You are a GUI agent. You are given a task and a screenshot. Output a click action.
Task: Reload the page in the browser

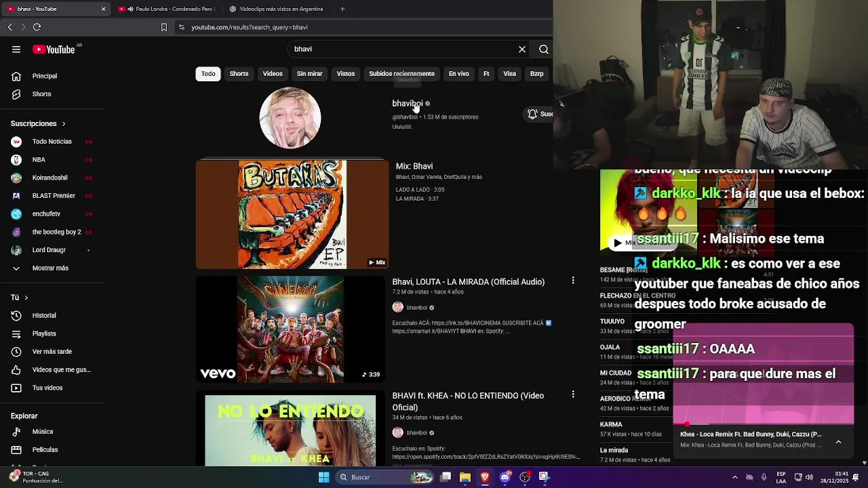37,27
